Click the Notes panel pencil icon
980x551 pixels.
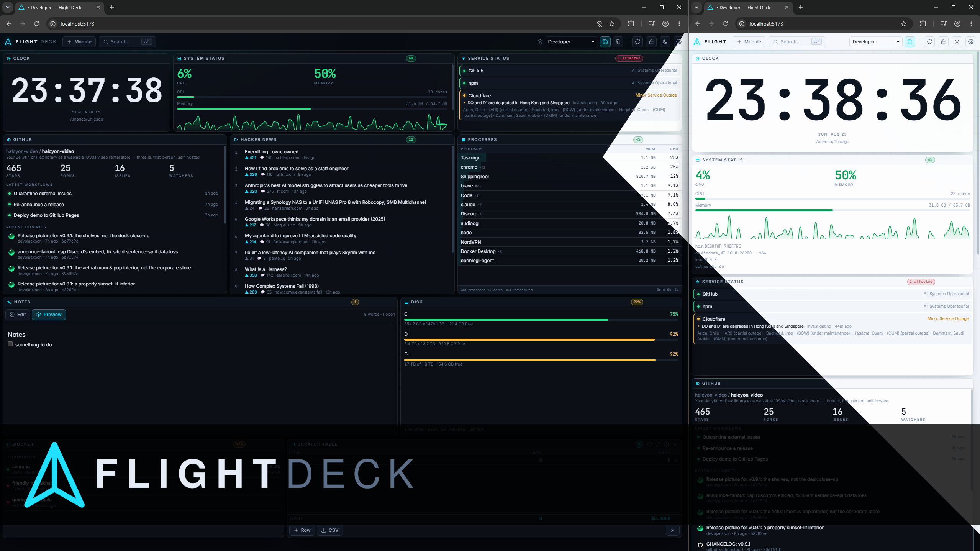point(9,302)
